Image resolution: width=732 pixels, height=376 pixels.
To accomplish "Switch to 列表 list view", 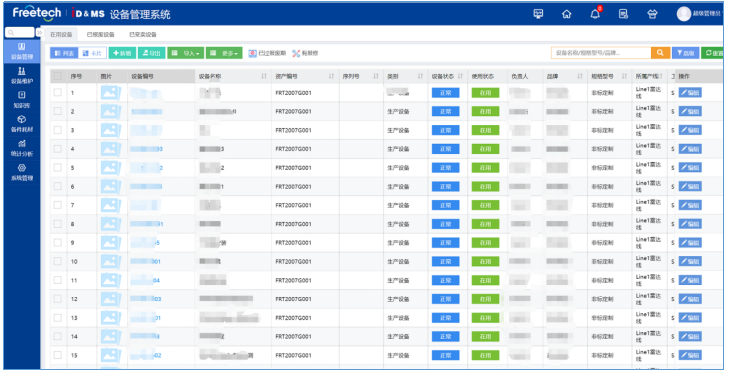I will 64,53.
